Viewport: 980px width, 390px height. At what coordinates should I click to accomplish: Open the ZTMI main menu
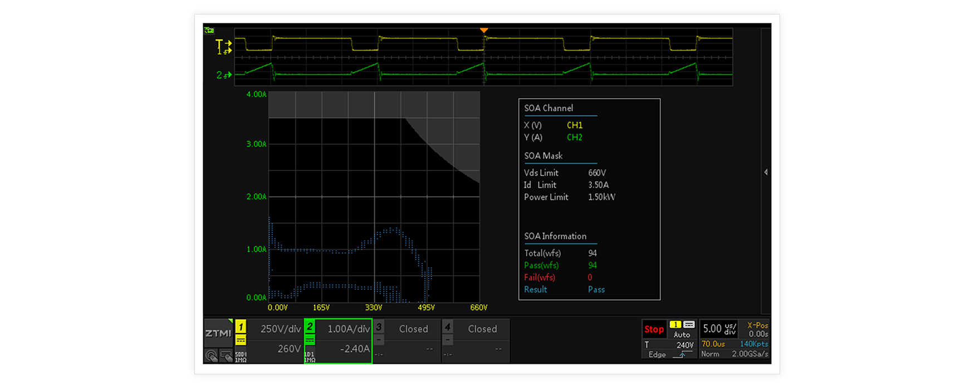[x=218, y=333]
